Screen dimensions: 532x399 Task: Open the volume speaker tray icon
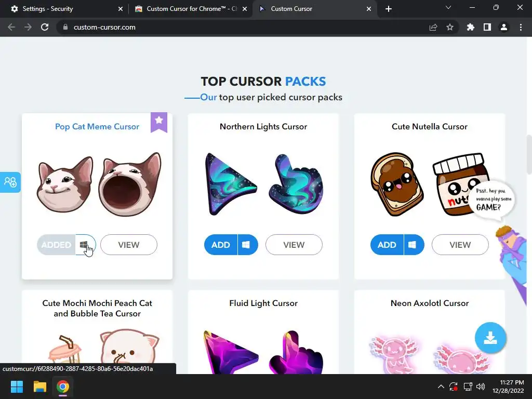point(481,387)
